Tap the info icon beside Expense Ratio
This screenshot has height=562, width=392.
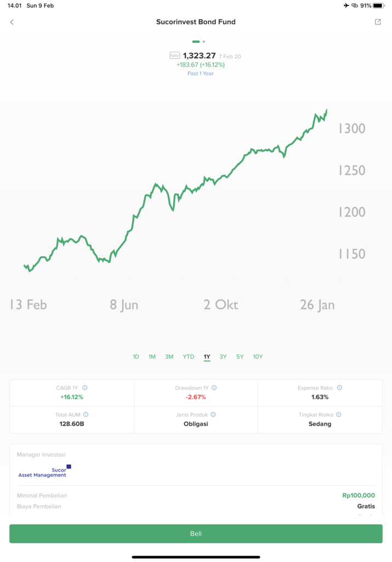coord(339,388)
